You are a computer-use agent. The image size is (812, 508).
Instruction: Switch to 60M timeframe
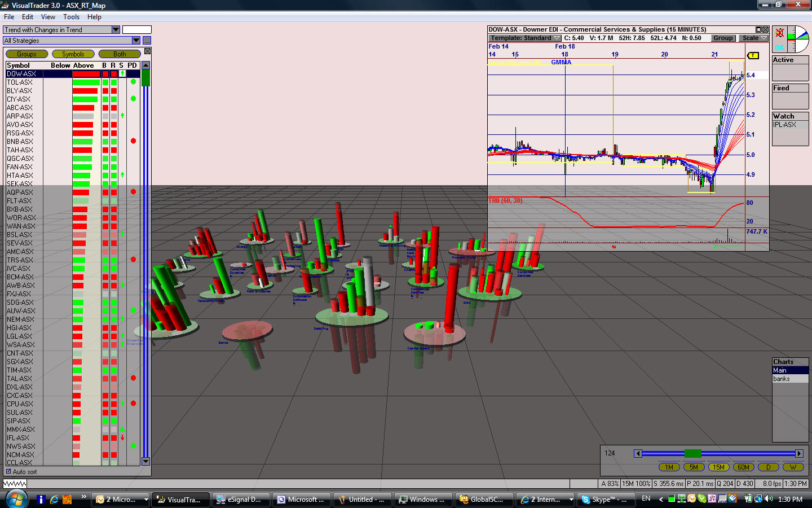[744, 467]
